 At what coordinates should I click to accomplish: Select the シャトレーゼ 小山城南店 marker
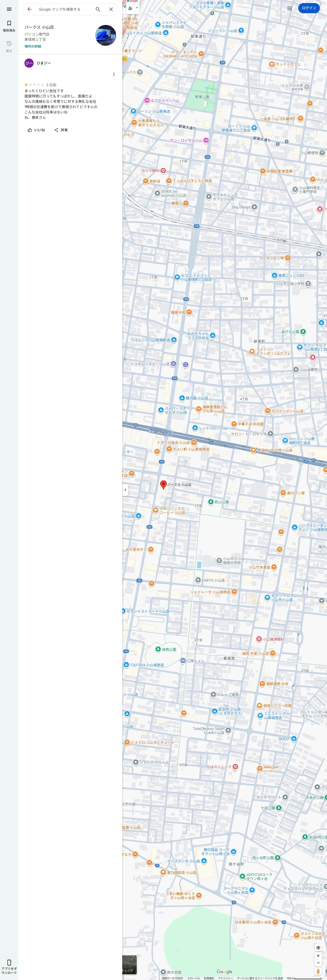point(234,592)
